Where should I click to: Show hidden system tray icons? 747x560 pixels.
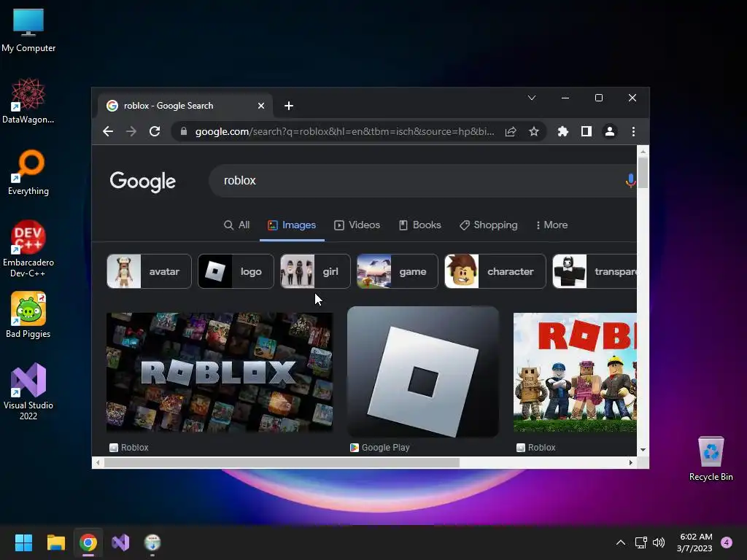coord(621,542)
